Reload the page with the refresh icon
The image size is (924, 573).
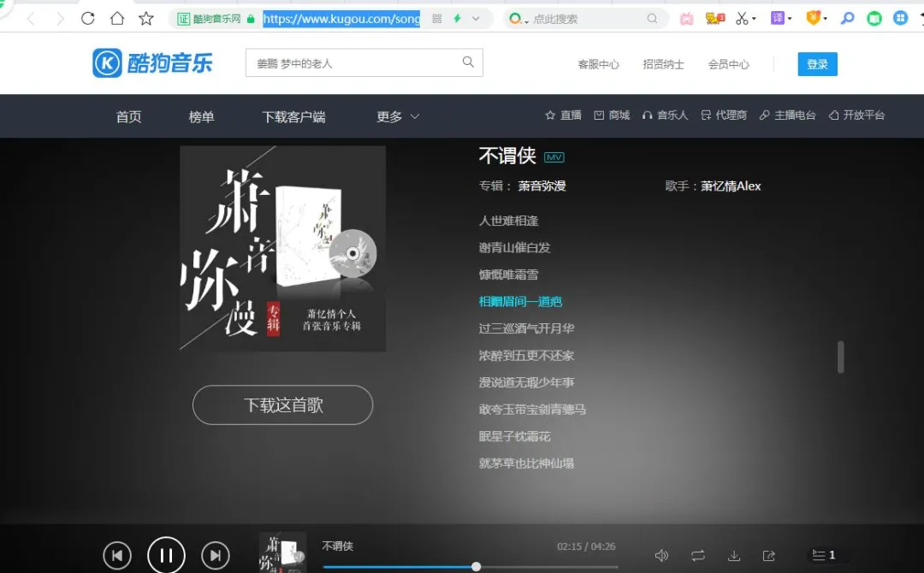88,19
